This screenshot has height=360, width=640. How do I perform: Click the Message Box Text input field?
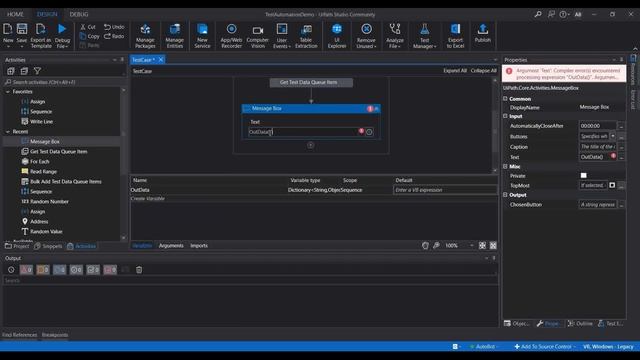point(303,132)
